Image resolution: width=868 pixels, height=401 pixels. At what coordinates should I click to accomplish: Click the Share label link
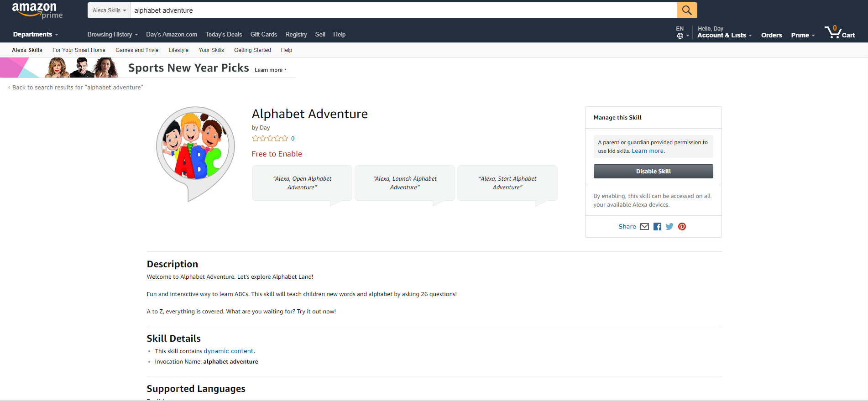pos(627,227)
